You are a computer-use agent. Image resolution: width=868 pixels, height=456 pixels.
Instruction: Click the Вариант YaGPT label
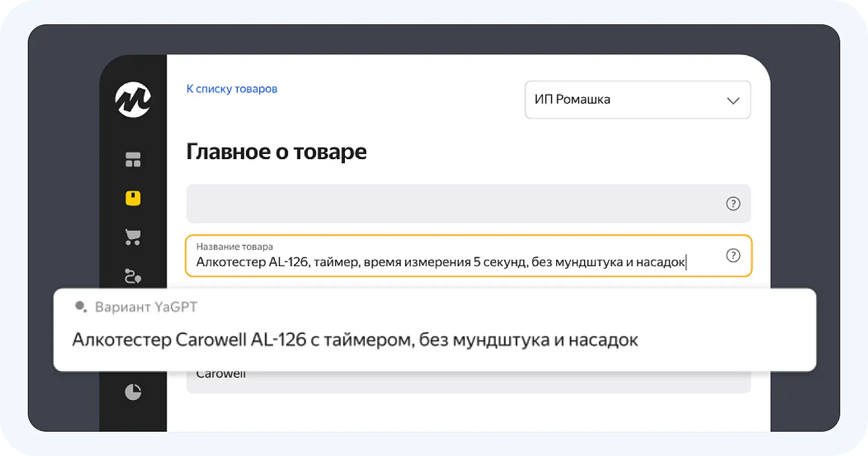pos(146,307)
